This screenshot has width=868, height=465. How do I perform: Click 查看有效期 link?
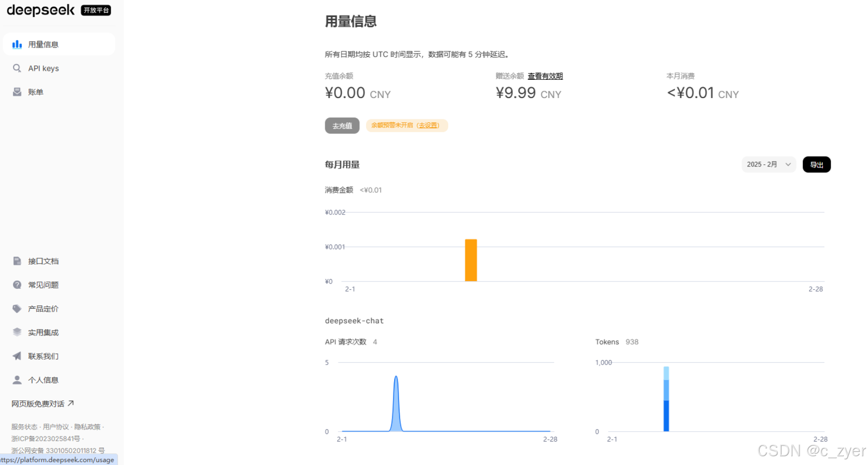click(x=545, y=76)
